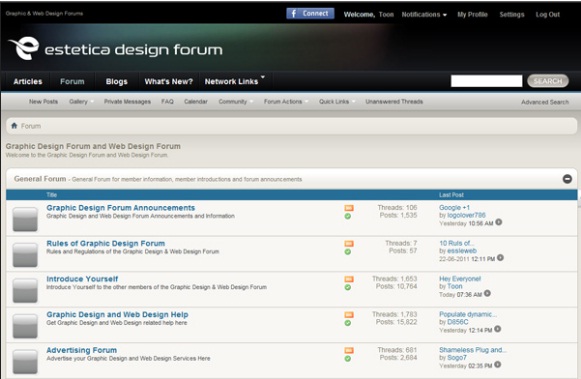The image size is (581, 379).
Task: Open Settings in top bar
Action: (x=512, y=14)
